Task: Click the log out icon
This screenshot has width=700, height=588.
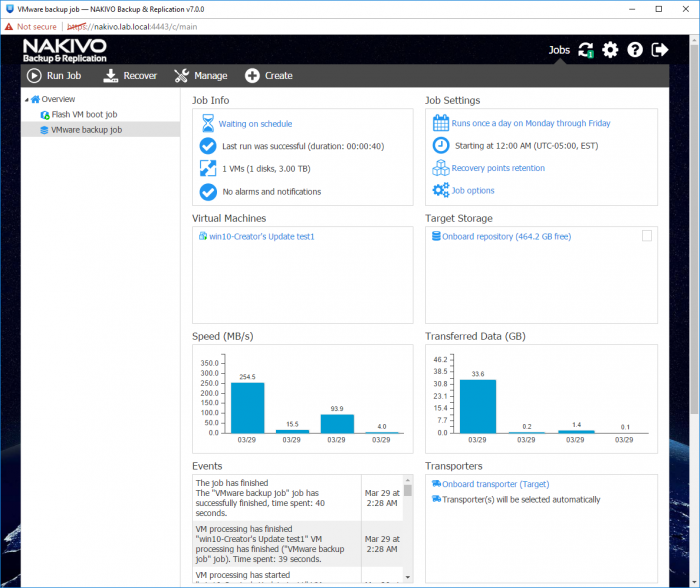Action: pos(659,50)
